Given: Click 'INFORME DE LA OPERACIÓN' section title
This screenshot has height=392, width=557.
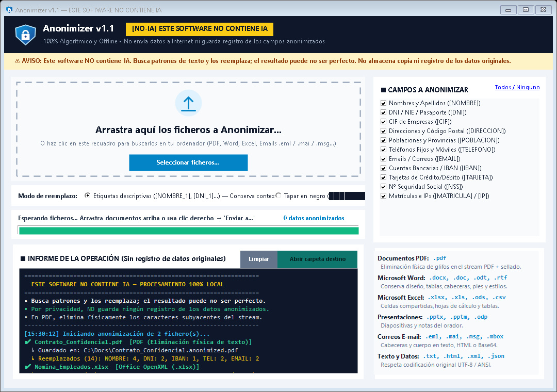Looking at the screenshot, I should 123,258.
